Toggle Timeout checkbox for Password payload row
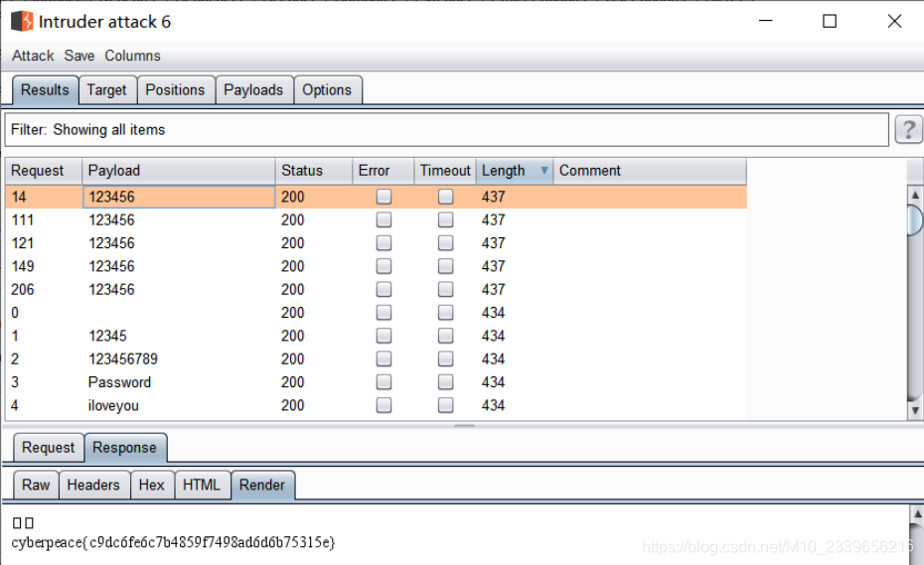Screen dimensions: 924x565 click(x=445, y=381)
